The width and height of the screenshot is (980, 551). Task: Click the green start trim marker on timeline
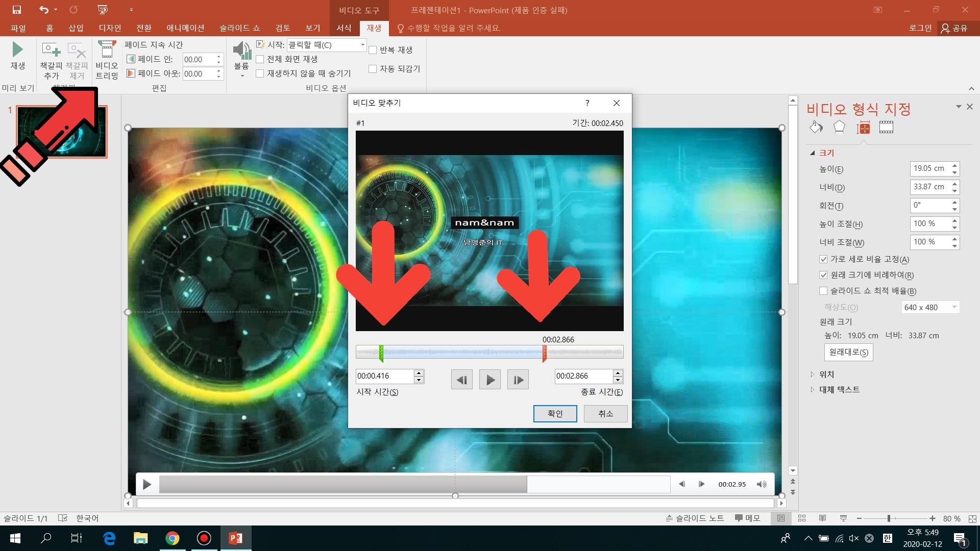click(381, 352)
